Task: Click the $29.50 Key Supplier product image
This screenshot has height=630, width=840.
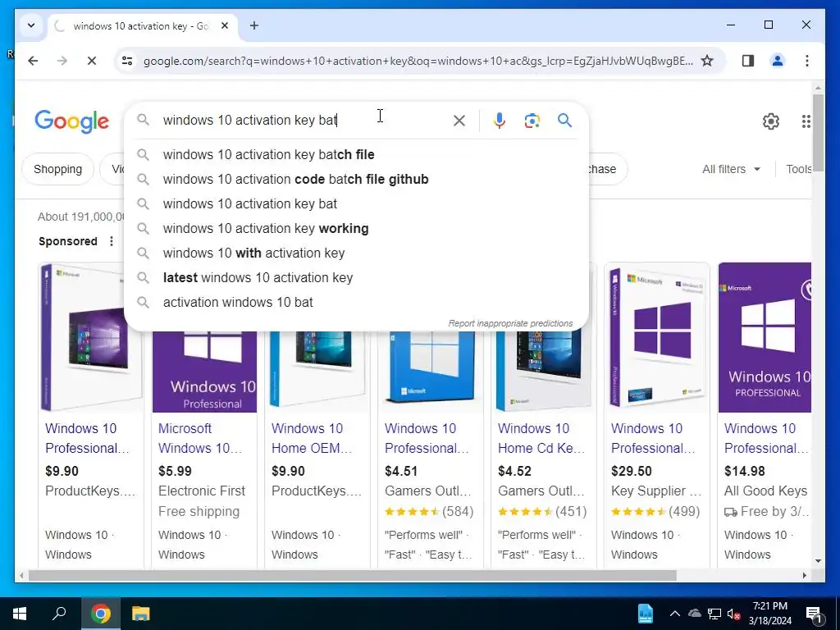Action: point(657,337)
